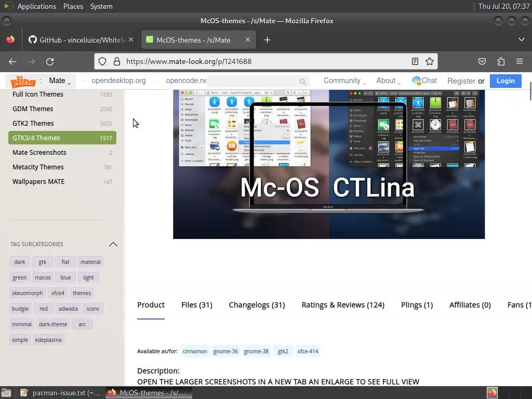The height and width of the screenshot is (399, 532).
Task: Click the search magnifier icon on Pling
Action: (x=303, y=82)
